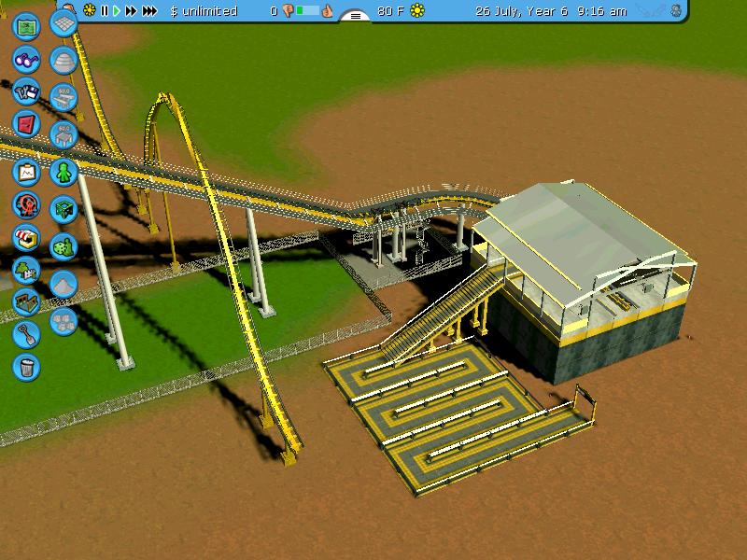The height and width of the screenshot is (560, 747).
Task: Click the red book scenario editor icon
Action: coord(26,124)
